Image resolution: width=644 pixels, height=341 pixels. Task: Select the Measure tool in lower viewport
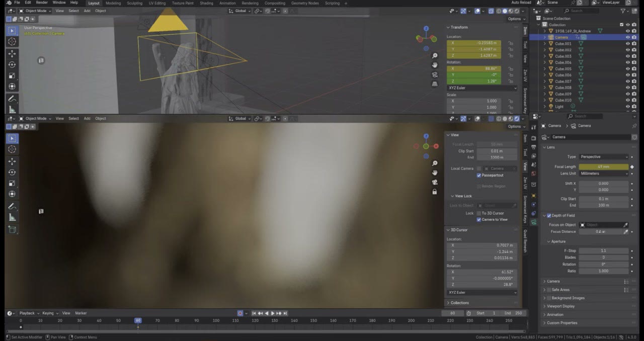tap(12, 217)
